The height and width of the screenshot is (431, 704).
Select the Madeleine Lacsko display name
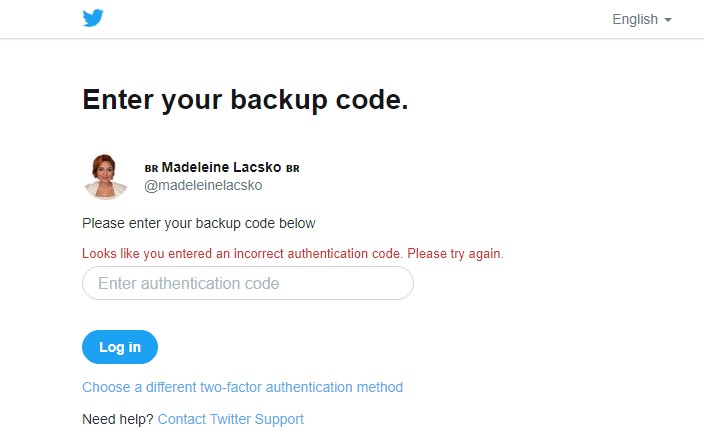[221, 167]
